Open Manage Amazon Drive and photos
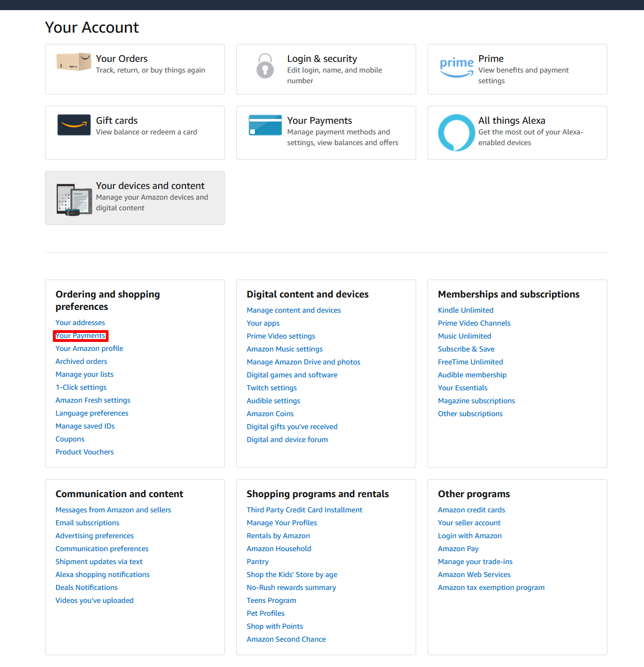The width and height of the screenshot is (644, 667). click(x=304, y=362)
